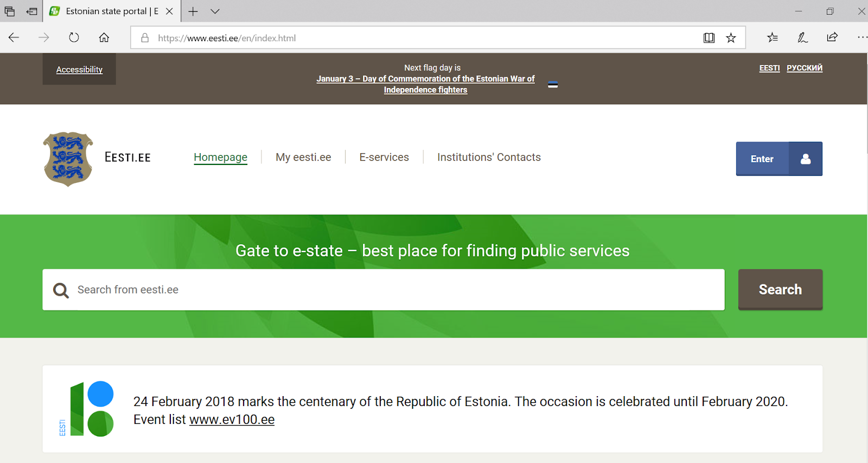Click the brown Search button

click(x=780, y=289)
